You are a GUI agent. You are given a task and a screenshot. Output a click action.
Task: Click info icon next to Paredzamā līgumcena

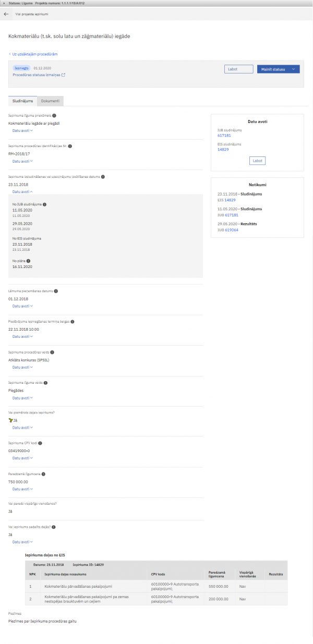pos(43,474)
